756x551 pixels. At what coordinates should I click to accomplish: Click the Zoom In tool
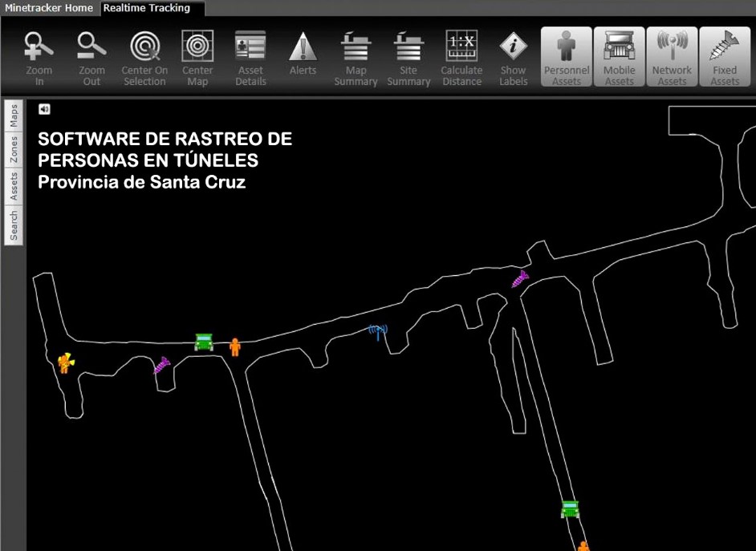(39, 59)
